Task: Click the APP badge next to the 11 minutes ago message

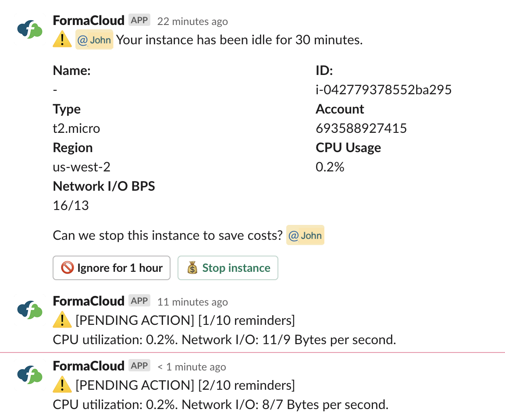Action: tap(139, 301)
